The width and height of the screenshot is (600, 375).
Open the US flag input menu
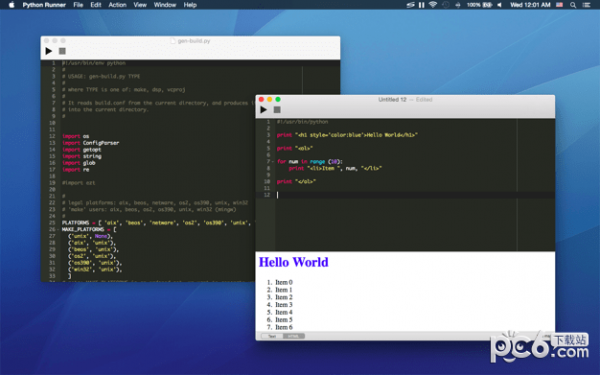coord(559,5)
